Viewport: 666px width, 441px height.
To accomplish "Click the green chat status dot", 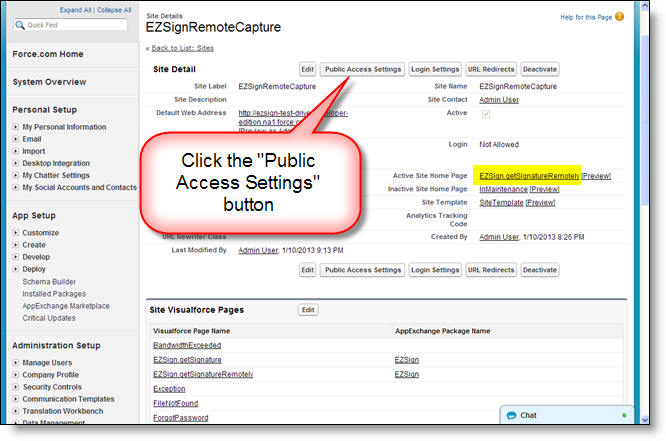I will (x=624, y=415).
